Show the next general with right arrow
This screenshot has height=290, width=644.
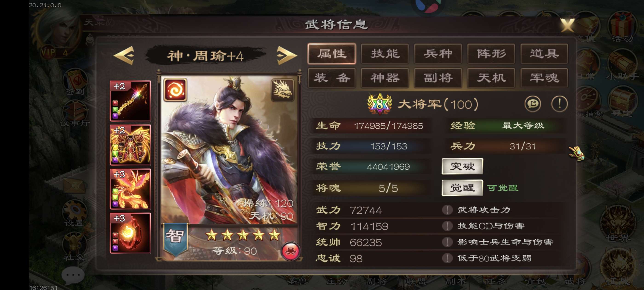tap(287, 55)
